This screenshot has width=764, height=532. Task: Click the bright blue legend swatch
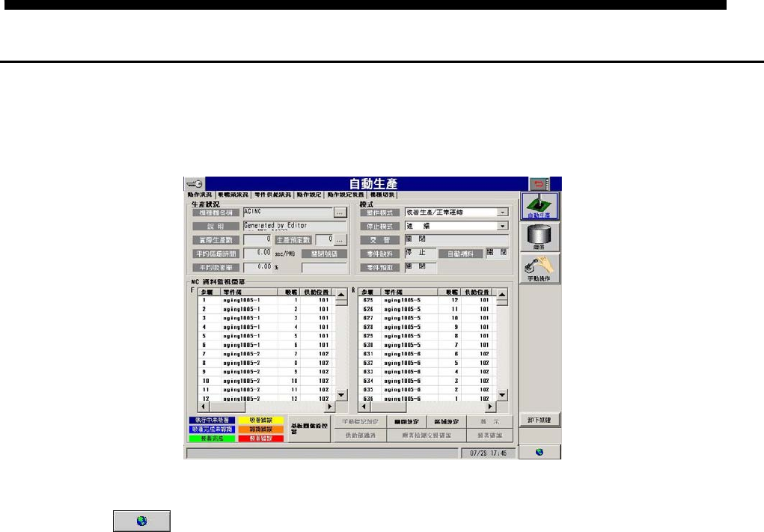click(x=212, y=429)
